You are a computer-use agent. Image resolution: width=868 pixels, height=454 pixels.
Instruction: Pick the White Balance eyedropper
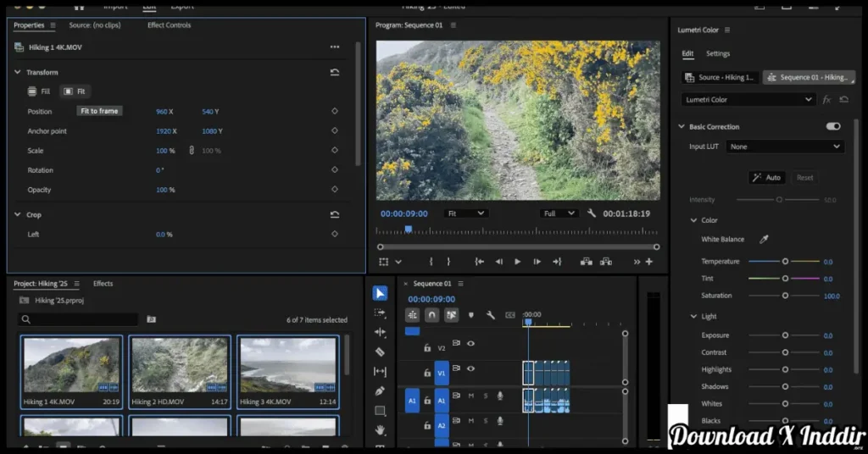pos(764,239)
